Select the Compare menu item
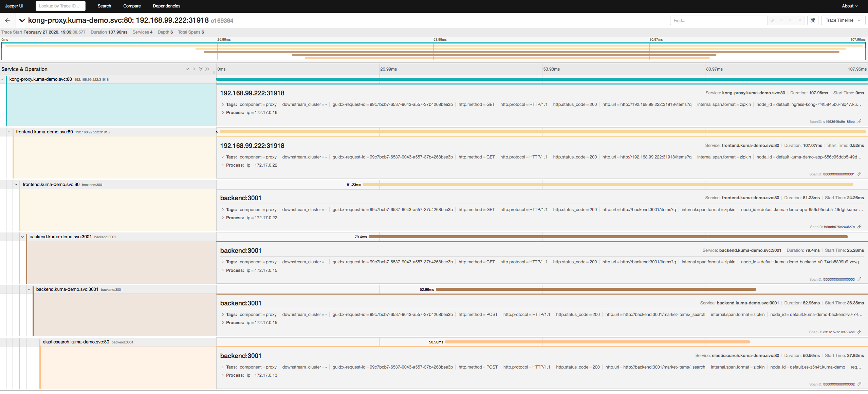868x394 pixels. click(132, 6)
